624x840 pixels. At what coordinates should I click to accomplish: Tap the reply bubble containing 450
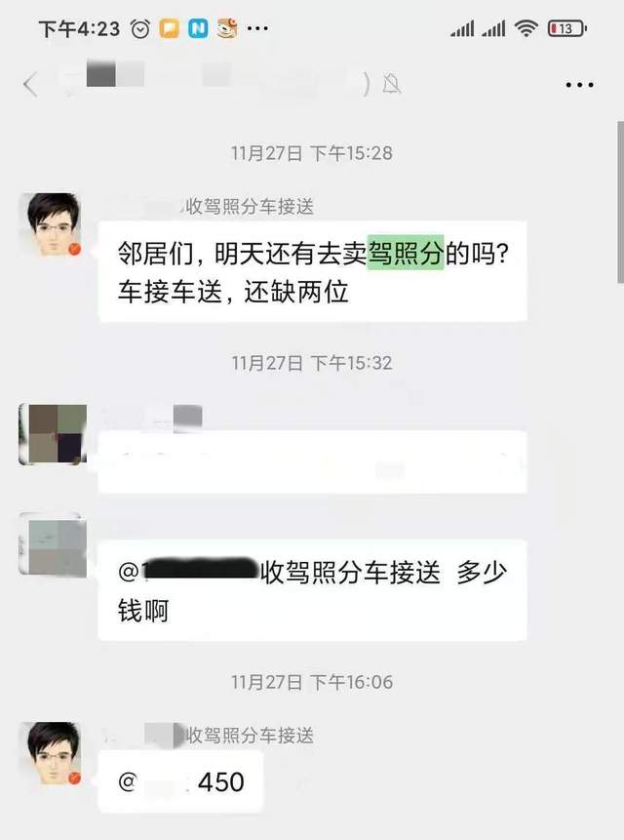click(181, 781)
